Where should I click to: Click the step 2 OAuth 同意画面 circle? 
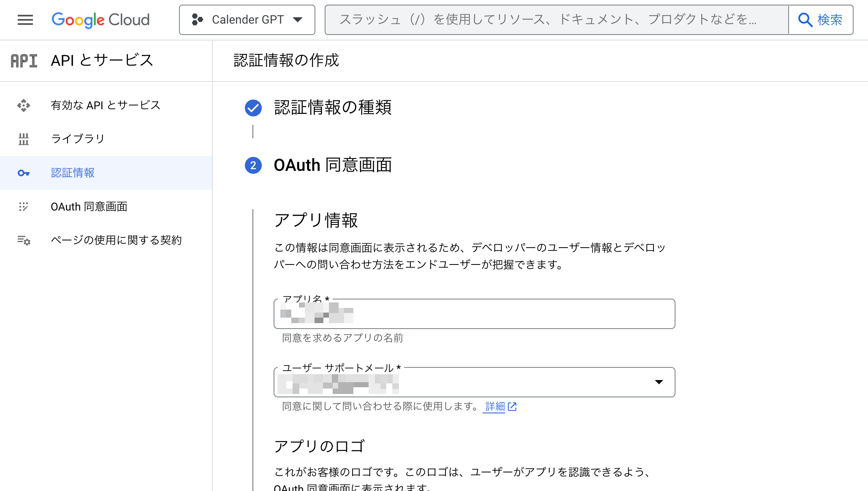click(253, 165)
